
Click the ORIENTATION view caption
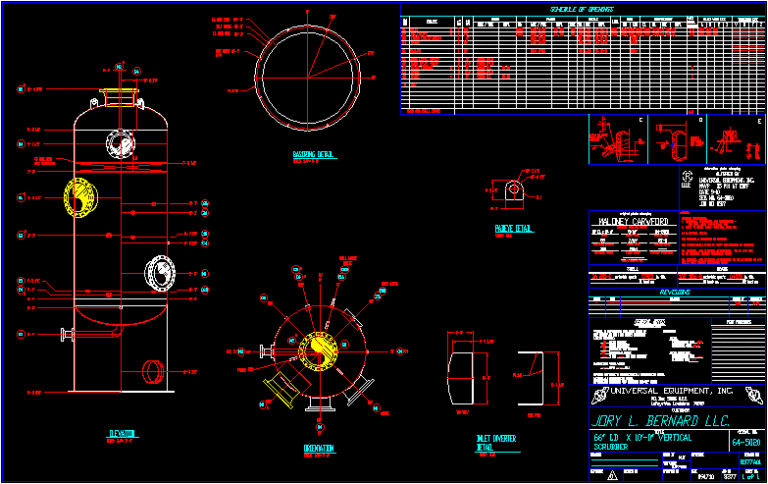318,448
